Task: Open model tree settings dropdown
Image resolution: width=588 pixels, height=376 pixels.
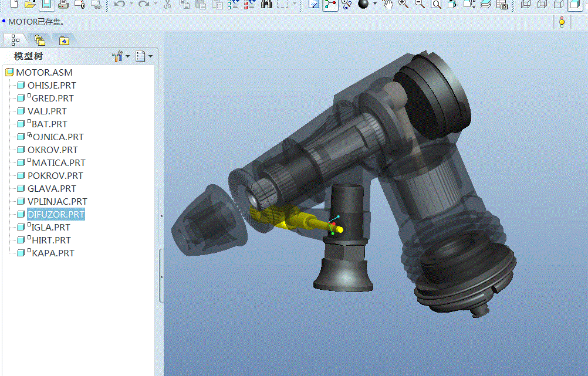Action: coord(120,56)
